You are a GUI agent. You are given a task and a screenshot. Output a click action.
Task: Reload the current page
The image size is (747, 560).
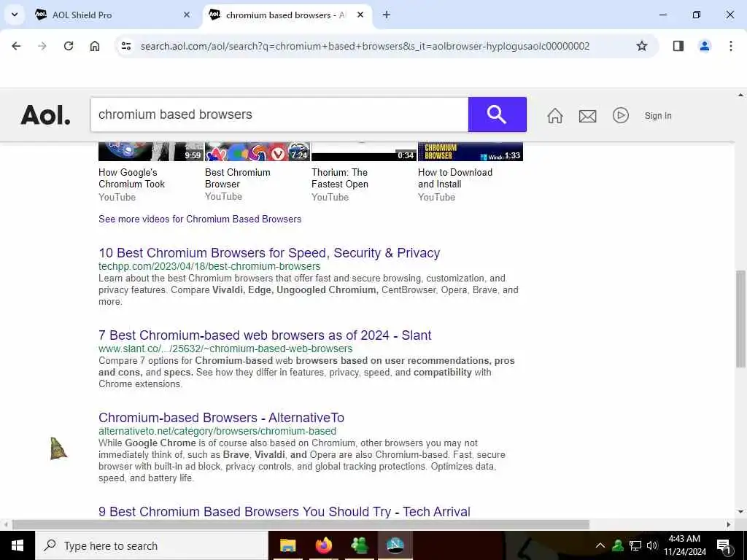coord(69,46)
